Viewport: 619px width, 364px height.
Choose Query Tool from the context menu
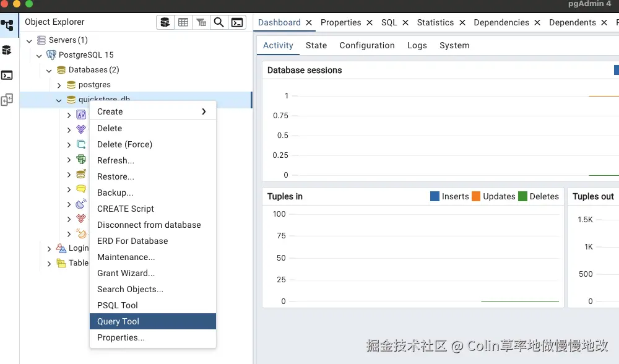(x=118, y=321)
